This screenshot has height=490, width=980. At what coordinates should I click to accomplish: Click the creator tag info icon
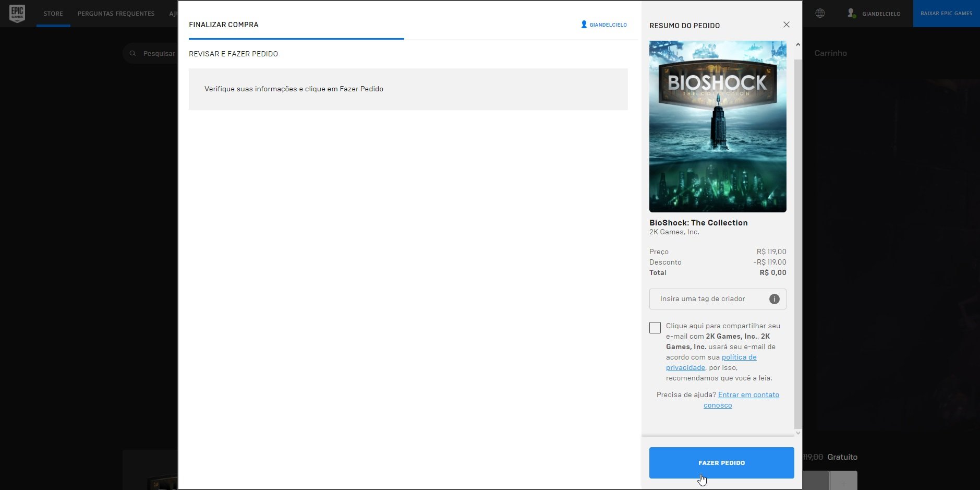774,299
